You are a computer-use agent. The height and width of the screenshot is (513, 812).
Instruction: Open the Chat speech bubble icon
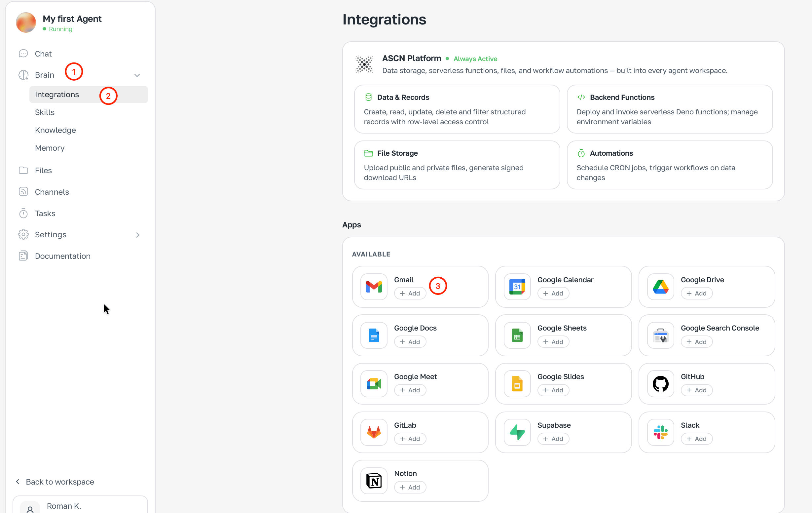23,54
